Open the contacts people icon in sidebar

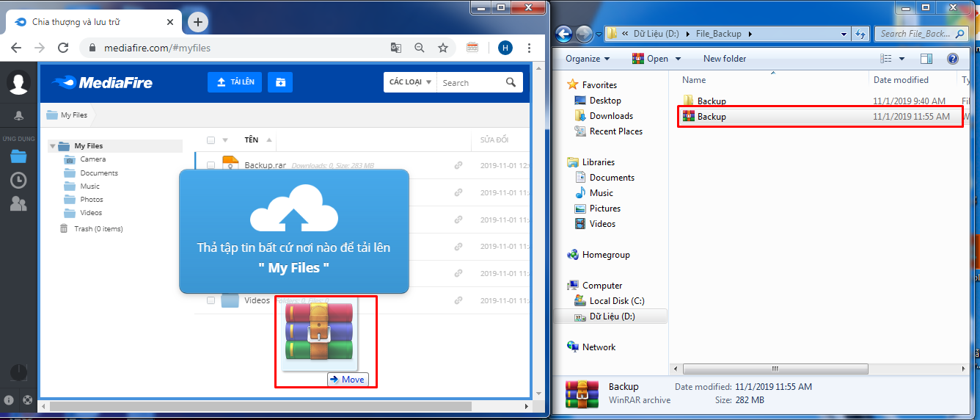point(18,203)
